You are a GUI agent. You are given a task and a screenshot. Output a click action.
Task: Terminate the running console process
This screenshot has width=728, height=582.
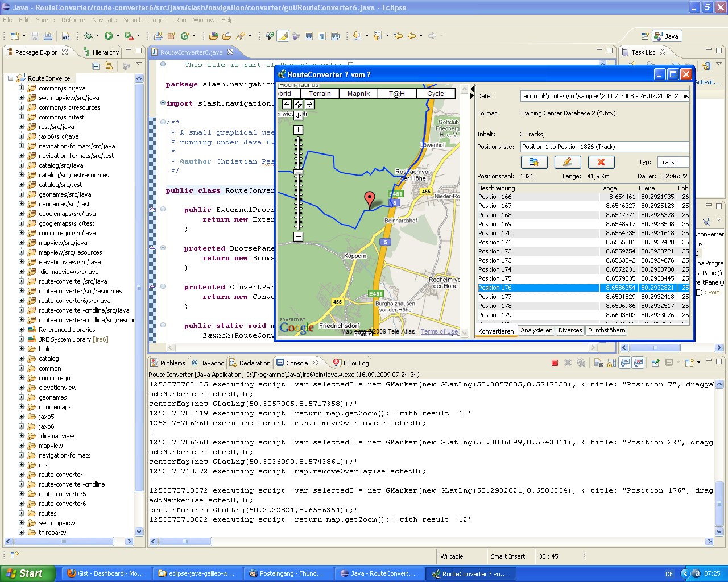[x=555, y=363]
